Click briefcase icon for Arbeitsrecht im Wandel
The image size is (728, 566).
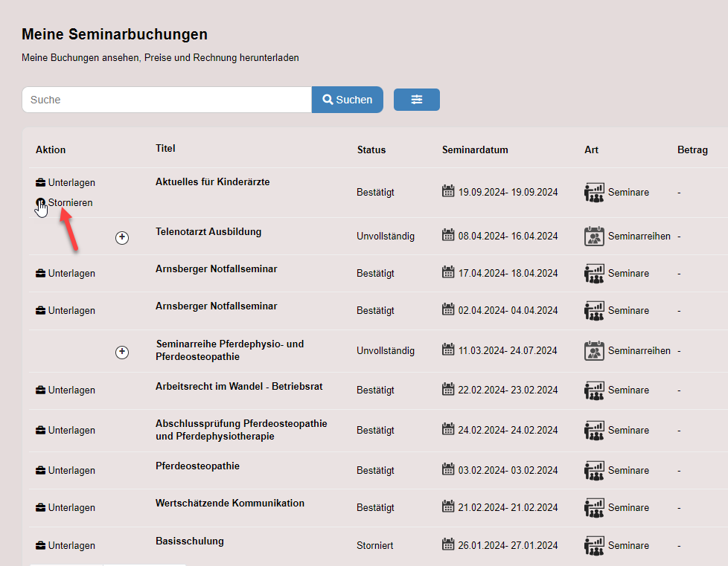coord(41,390)
